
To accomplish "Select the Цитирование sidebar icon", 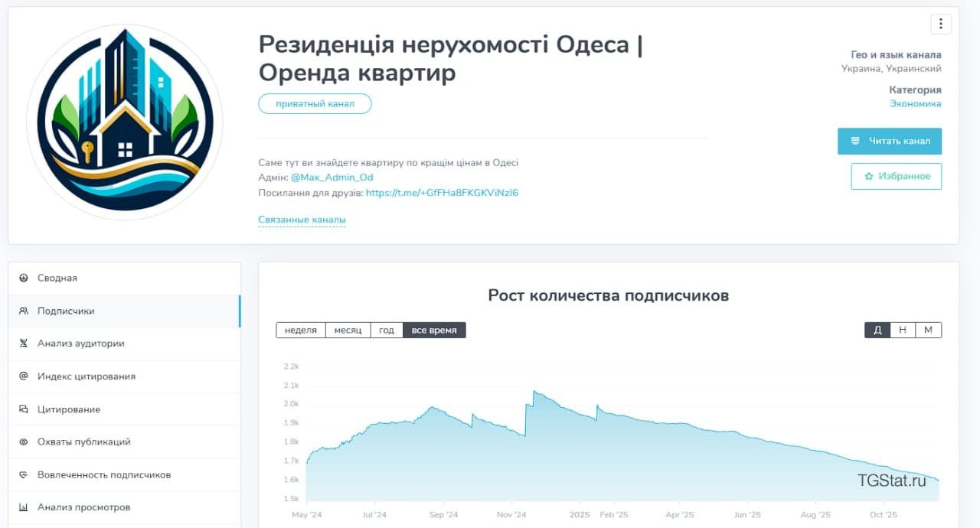I will click(25, 409).
